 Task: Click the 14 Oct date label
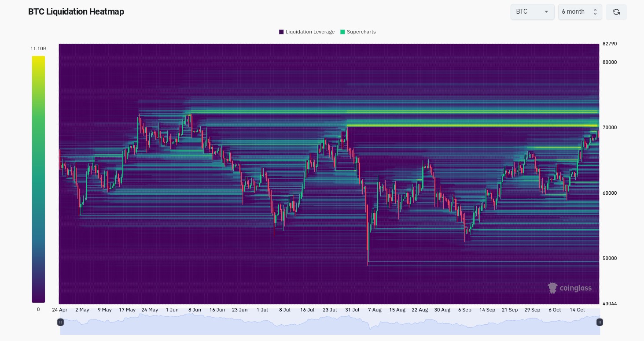(577, 310)
